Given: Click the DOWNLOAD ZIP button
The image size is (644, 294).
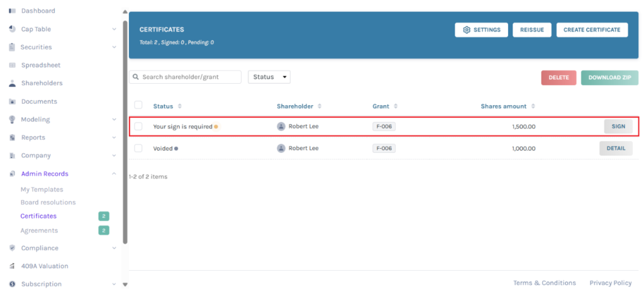Looking at the screenshot, I should tap(610, 77).
